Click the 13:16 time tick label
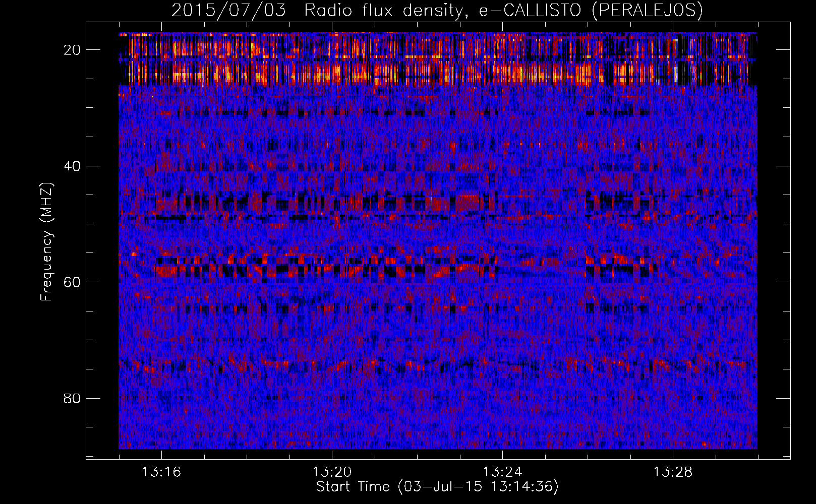 click(161, 472)
